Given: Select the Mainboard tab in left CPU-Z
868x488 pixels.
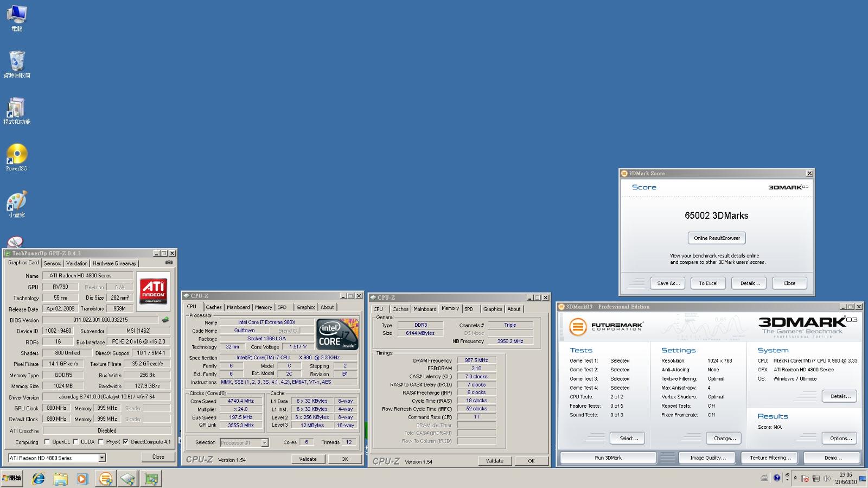Looking at the screenshot, I should [x=238, y=307].
